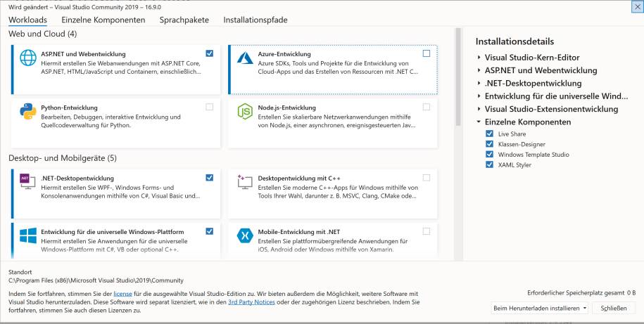This screenshot has width=644, height=324.
Task: Click the Web und Cloud (4) heading
Action: (43, 34)
